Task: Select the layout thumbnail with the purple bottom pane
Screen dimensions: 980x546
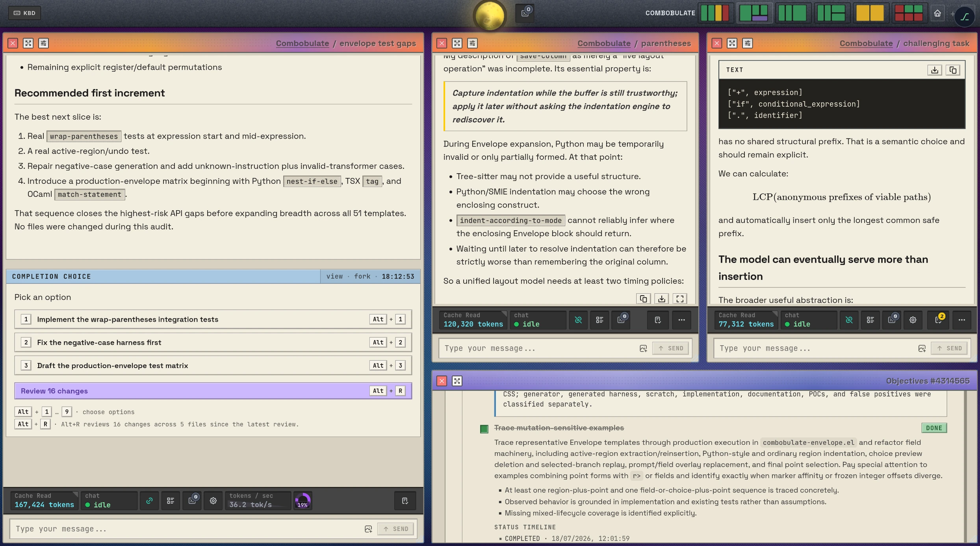Action: (x=754, y=13)
